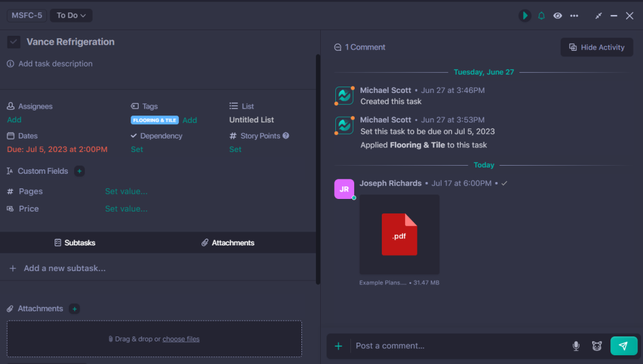Set a Dependency value
This screenshot has width=643, height=364.
tap(137, 149)
